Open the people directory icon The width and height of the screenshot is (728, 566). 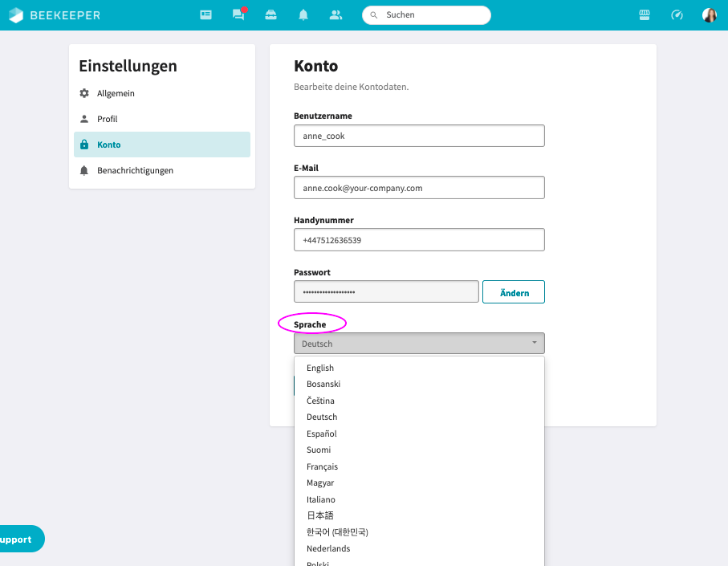pyautogui.click(x=336, y=15)
